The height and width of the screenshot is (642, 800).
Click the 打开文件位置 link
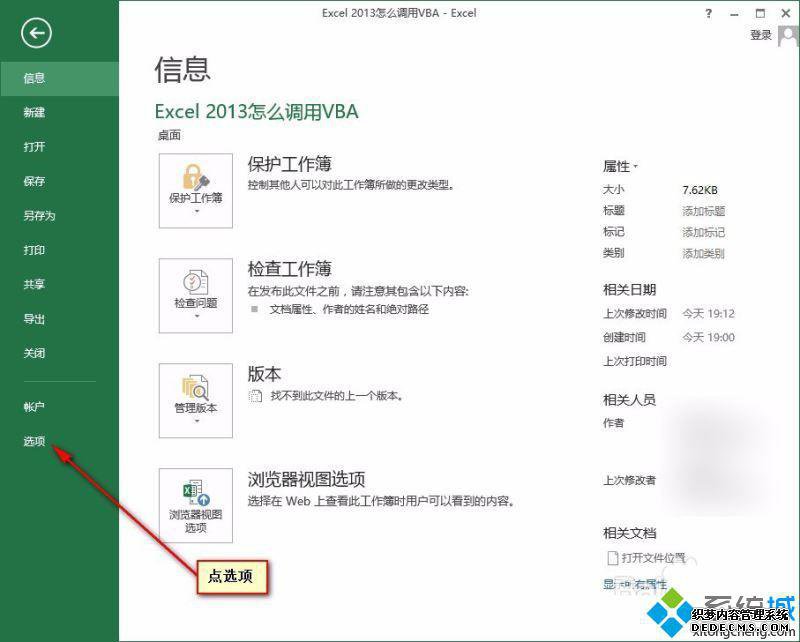pyautogui.click(x=653, y=558)
